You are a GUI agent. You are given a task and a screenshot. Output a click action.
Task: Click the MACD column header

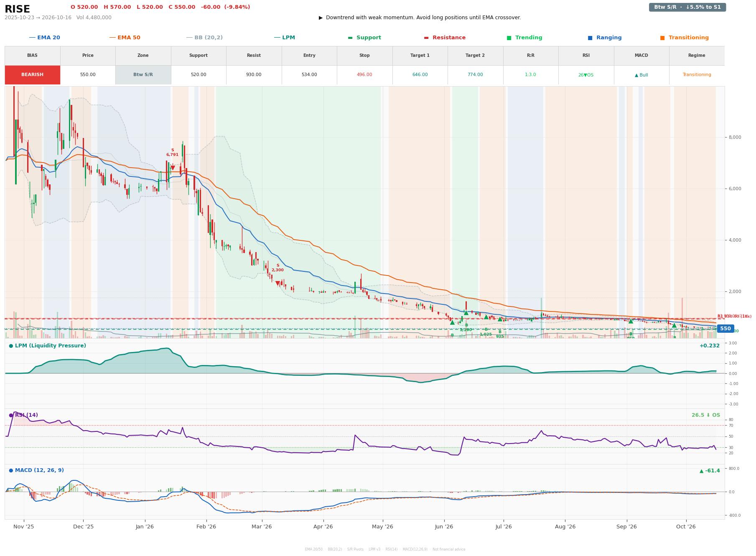tap(641, 56)
